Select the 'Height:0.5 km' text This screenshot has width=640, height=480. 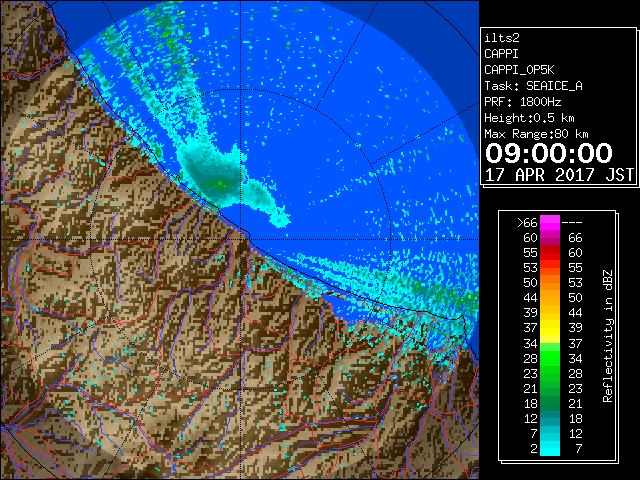tap(529, 118)
